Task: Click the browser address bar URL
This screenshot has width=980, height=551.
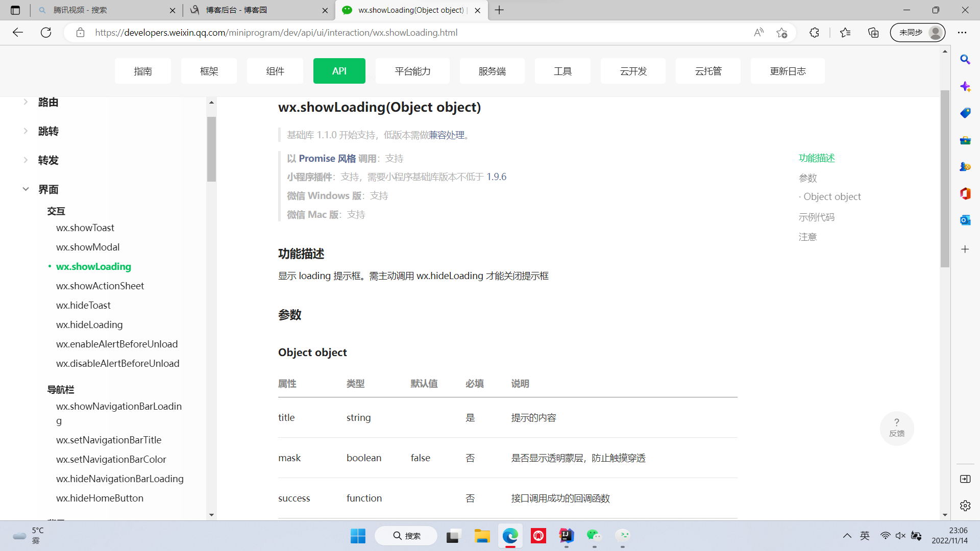Action: click(x=276, y=33)
